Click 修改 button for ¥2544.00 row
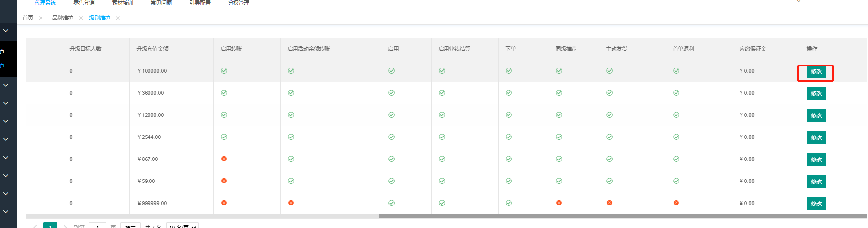868x228 pixels. (816, 137)
